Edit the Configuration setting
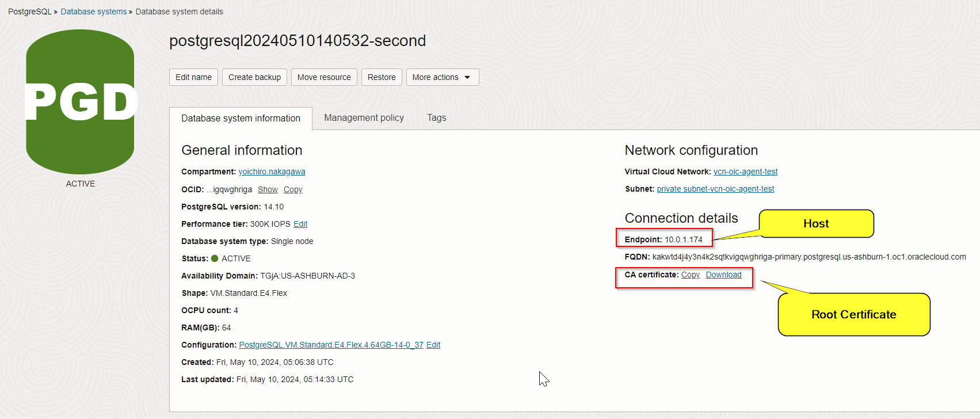The width and height of the screenshot is (980, 419). 433,345
